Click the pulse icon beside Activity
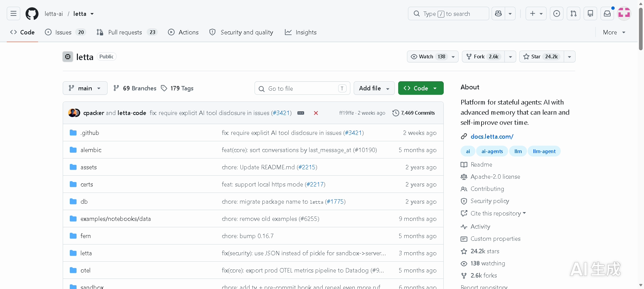This screenshot has height=289, width=644. coord(464,227)
